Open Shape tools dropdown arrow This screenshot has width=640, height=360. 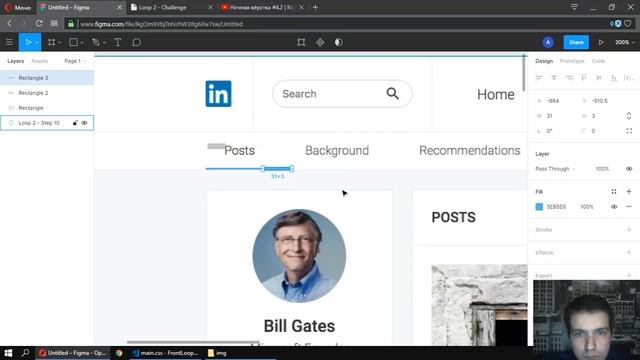[x=82, y=42]
